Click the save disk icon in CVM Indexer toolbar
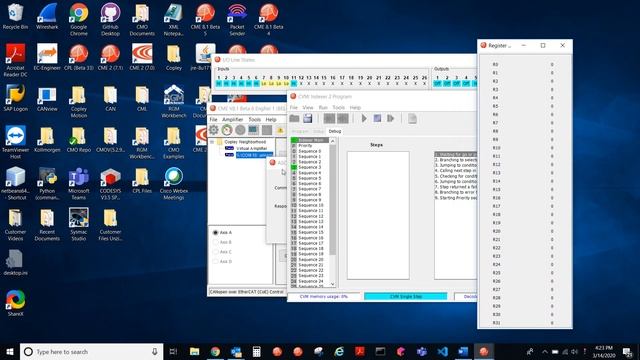 (x=308, y=118)
